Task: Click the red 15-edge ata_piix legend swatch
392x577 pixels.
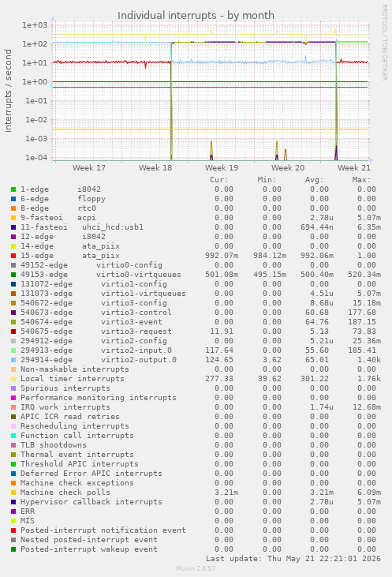Action: 13,256
